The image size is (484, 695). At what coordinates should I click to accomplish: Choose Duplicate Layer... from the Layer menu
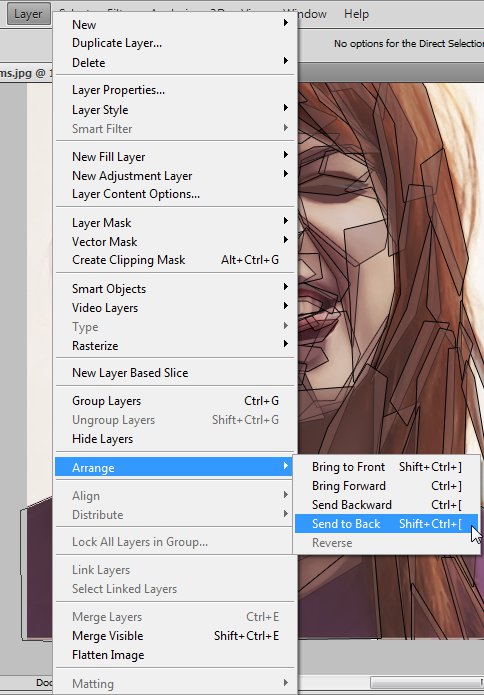pyautogui.click(x=175, y=43)
